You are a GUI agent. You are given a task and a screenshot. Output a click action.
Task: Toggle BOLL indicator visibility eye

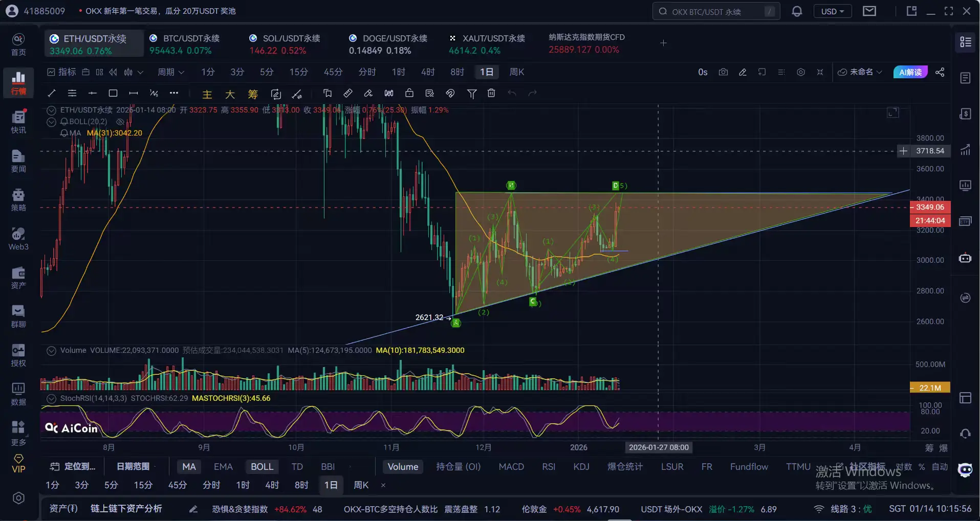(120, 122)
